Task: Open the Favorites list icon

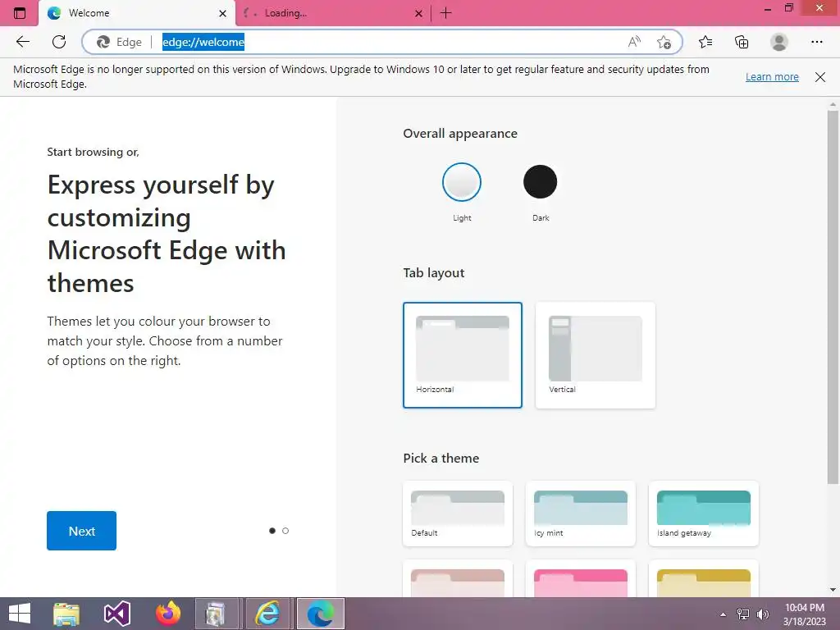Action: (x=705, y=42)
